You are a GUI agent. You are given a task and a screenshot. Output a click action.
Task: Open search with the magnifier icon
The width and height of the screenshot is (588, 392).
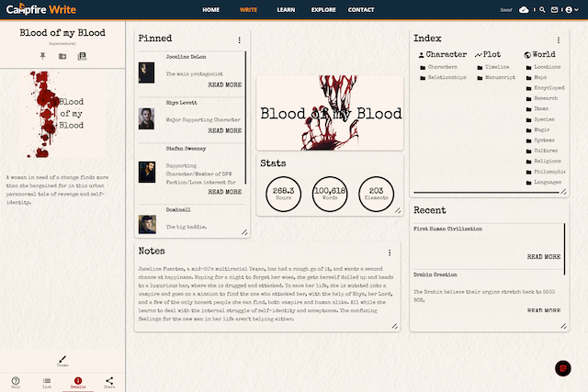click(x=542, y=10)
